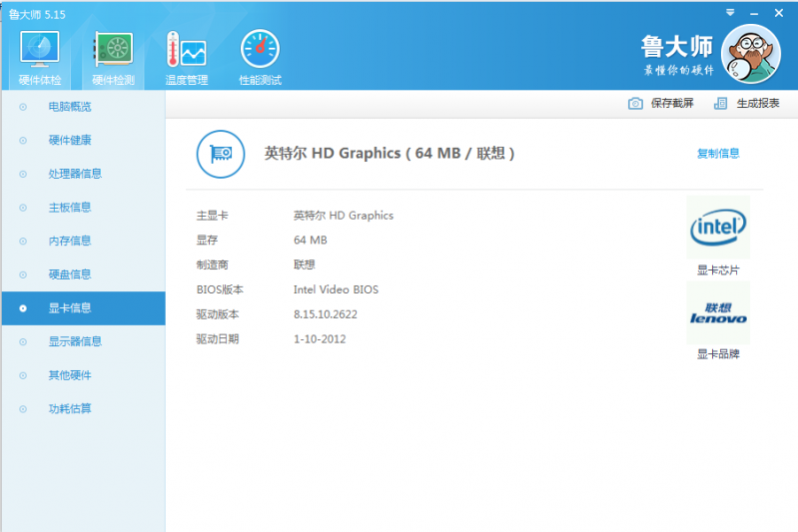Click the Intel chip logo

point(718,228)
